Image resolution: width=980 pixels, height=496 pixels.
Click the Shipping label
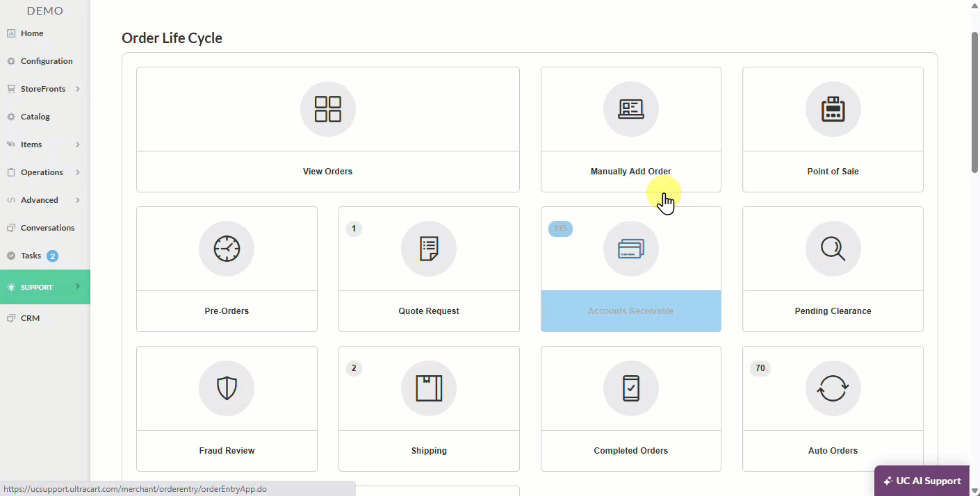(x=429, y=451)
